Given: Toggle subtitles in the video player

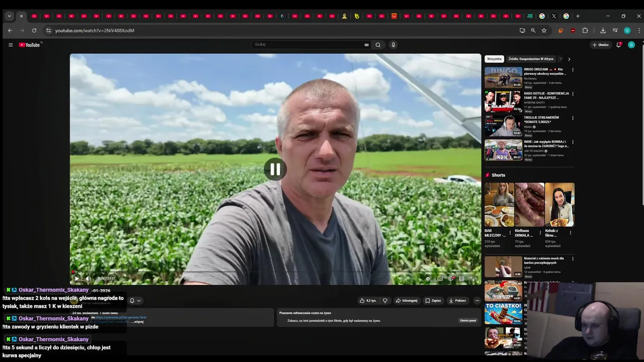Looking at the screenshot, I should click(x=440, y=279).
